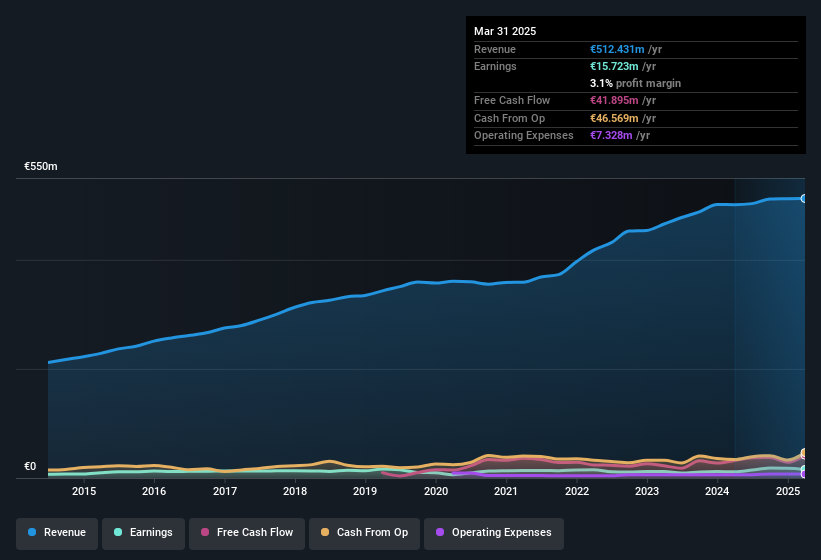Select the €46.569m cash from op value
The image size is (821, 560).
click(614, 118)
